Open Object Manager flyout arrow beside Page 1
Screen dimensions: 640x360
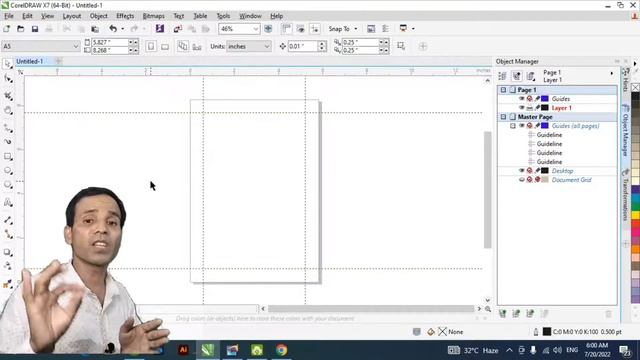tap(611, 73)
